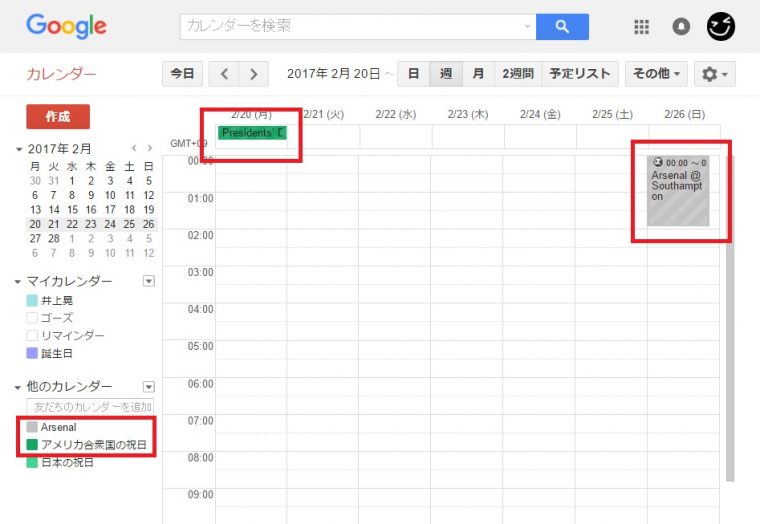Click the 2/25 (土) column header
The width and height of the screenshot is (760, 524).
click(612, 114)
